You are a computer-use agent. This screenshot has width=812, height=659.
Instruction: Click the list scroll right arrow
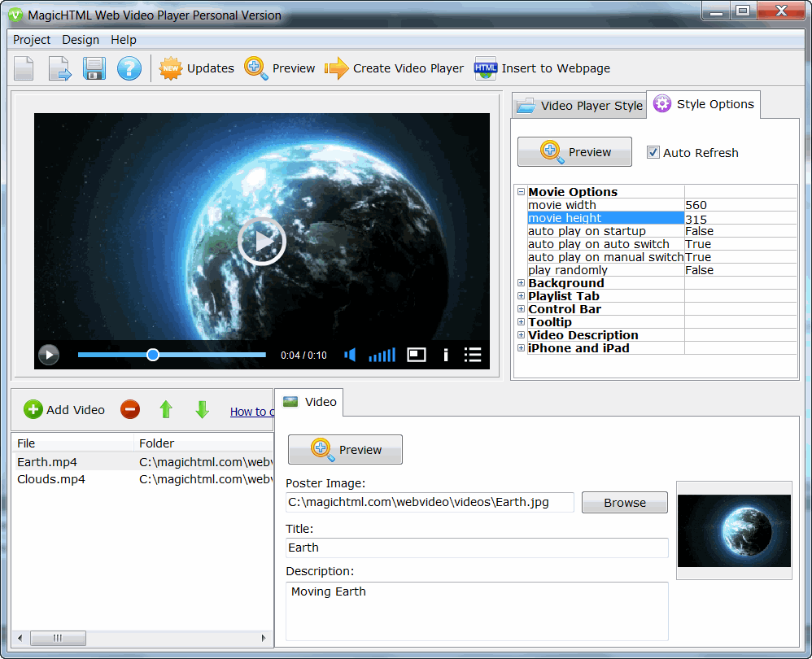click(x=264, y=638)
